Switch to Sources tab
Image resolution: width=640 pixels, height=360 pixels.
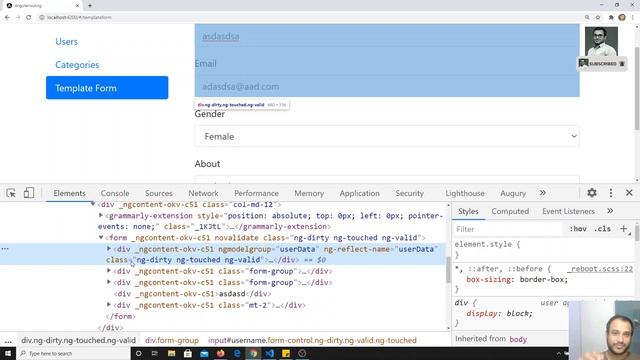159,193
